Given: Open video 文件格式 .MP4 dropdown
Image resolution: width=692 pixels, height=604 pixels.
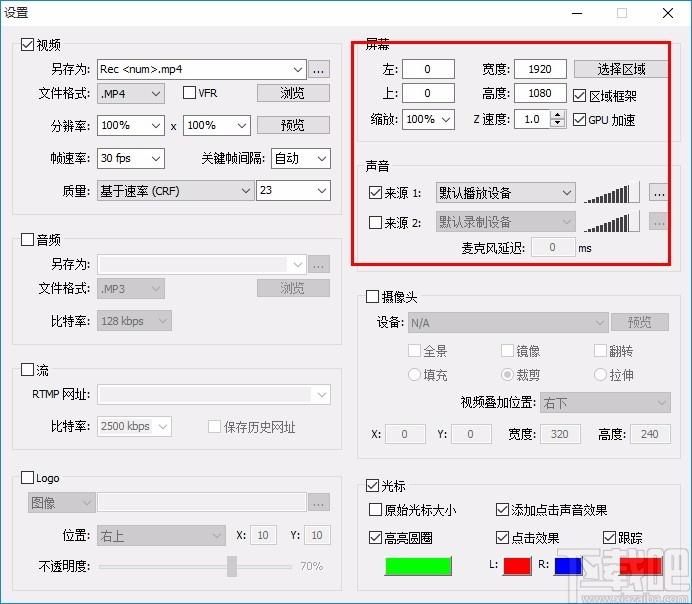Looking at the screenshot, I should (131, 94).
